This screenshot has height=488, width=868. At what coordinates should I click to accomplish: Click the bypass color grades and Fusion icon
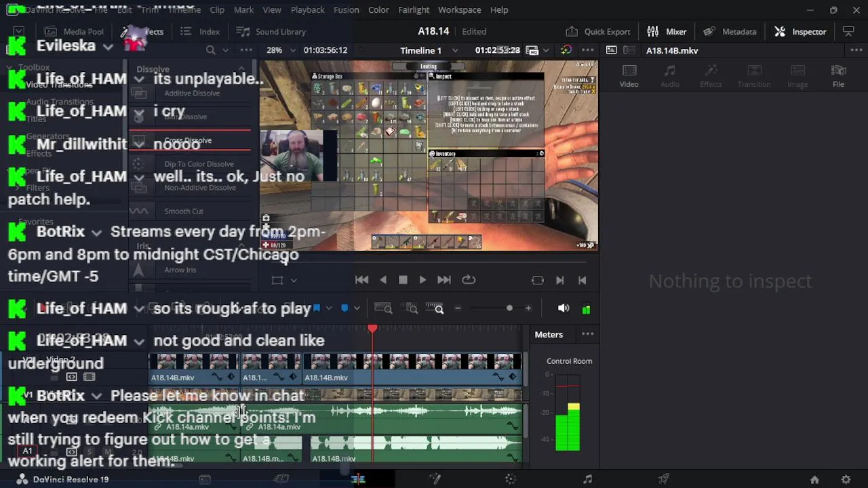(566, 50)
